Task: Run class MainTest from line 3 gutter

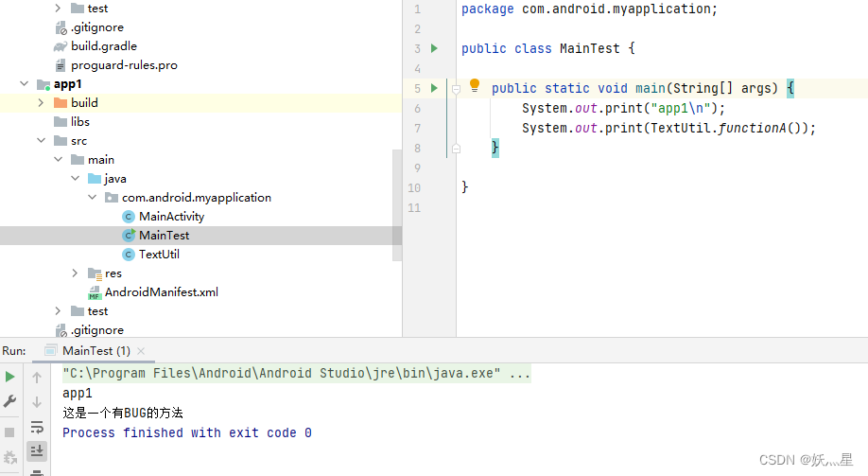Action: pos(435,48)
